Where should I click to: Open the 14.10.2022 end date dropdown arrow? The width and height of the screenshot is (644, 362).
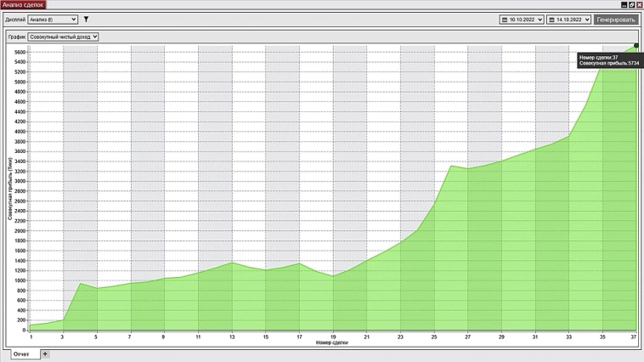[x=586, y=19]
